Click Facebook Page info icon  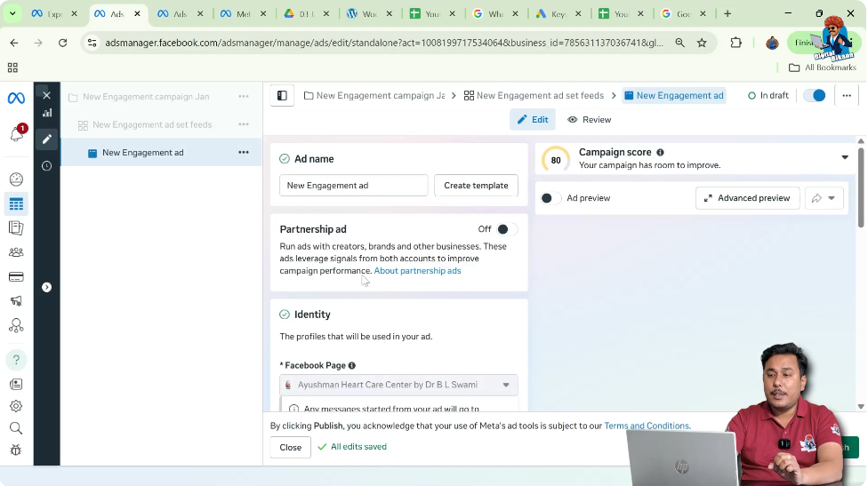coord(351,365)
